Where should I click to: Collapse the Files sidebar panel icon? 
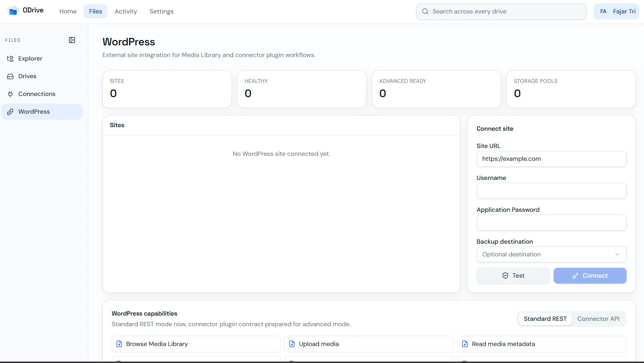pyautogui.click(x=72, y=40)
